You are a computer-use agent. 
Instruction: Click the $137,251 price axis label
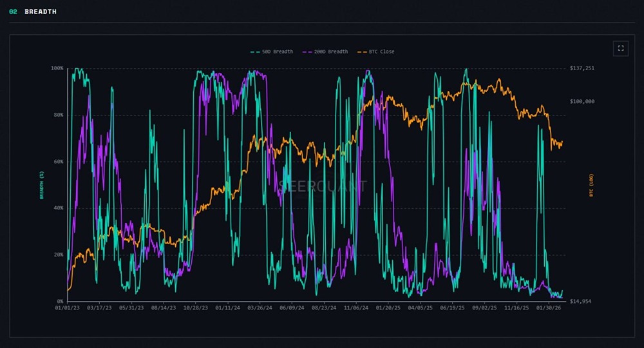(x=582, y=68)
